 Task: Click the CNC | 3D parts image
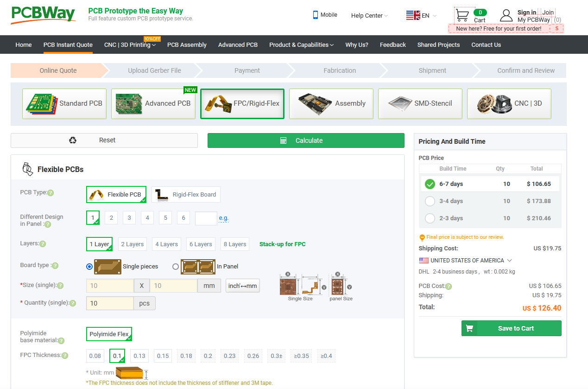point(494,103)
